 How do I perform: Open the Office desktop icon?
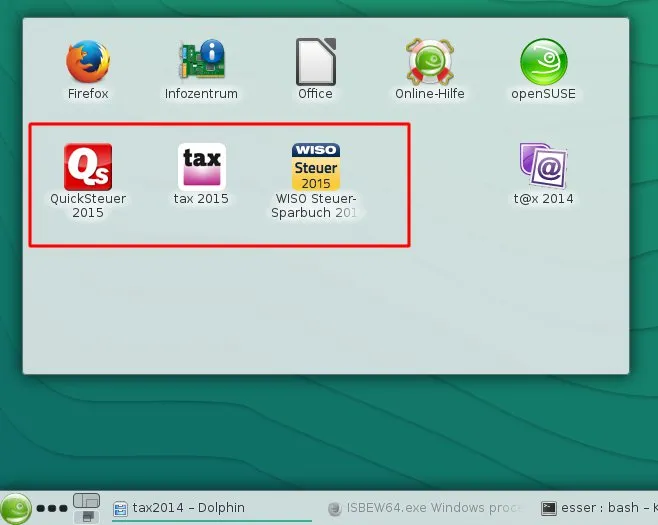pyautogui.click(x=316, y=62)
